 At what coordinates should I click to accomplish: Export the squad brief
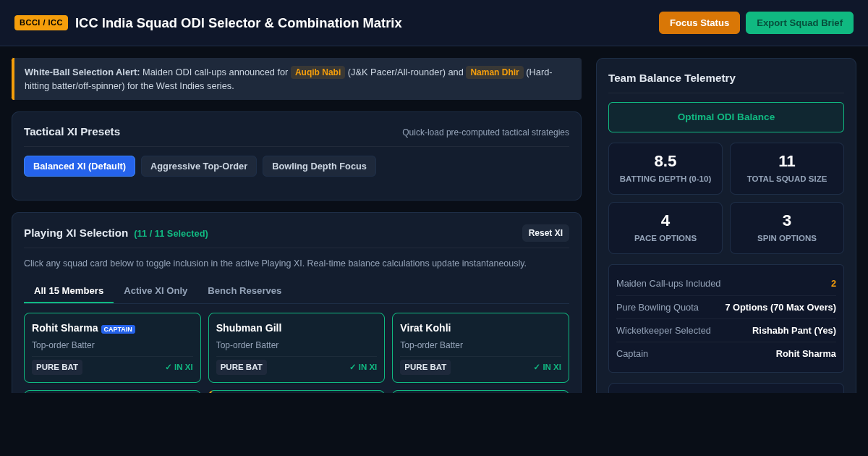point(799,22)
